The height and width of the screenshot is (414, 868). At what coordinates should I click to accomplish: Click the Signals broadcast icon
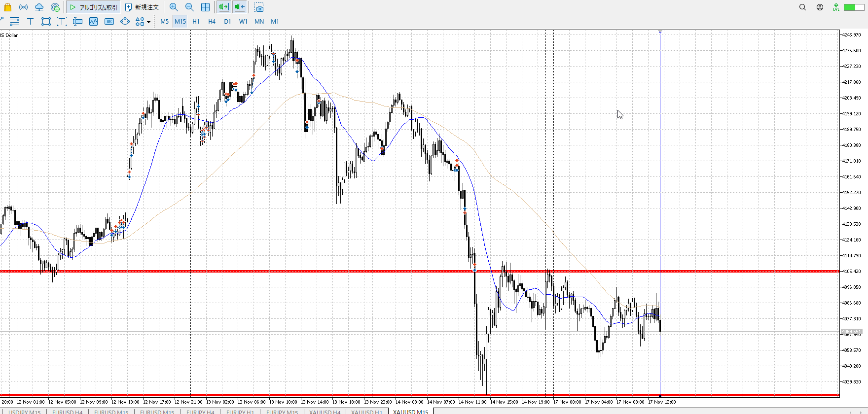tap(23, 7)
